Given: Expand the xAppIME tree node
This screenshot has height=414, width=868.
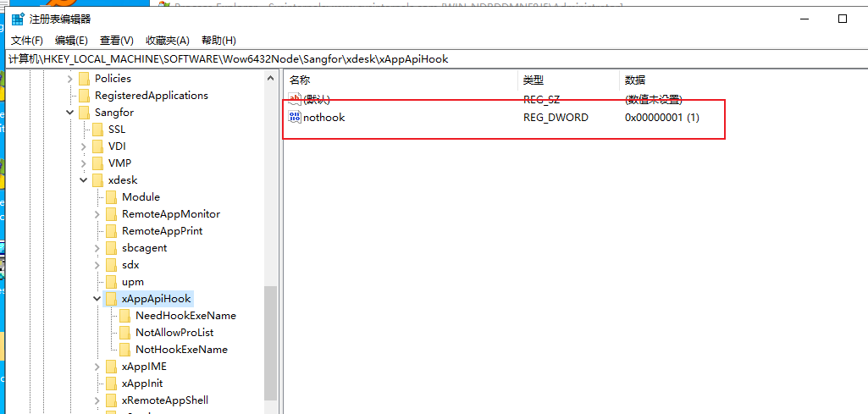Looking at the screenshot, I should 97,367.
